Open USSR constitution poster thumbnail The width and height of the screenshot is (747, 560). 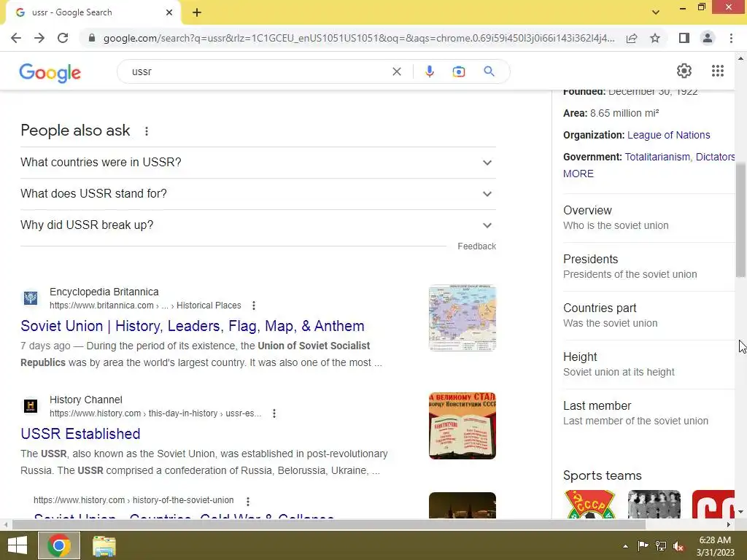click(462, 426)
